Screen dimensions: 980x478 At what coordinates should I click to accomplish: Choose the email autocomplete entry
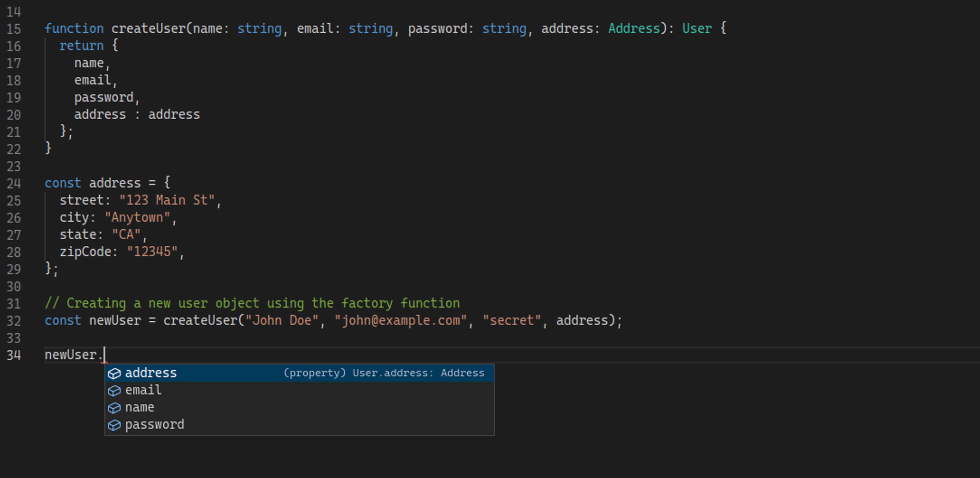143,390
